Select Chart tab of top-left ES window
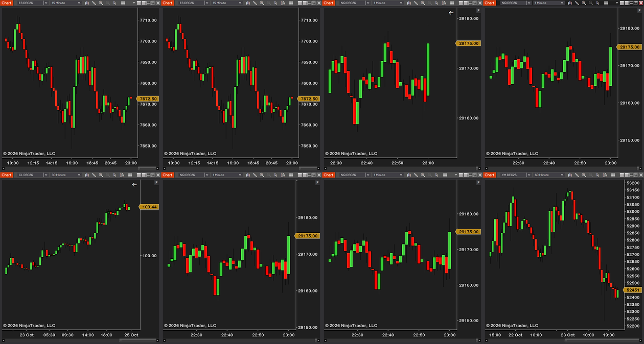Viewport: 644px width, 344px height. click(6, 3)
